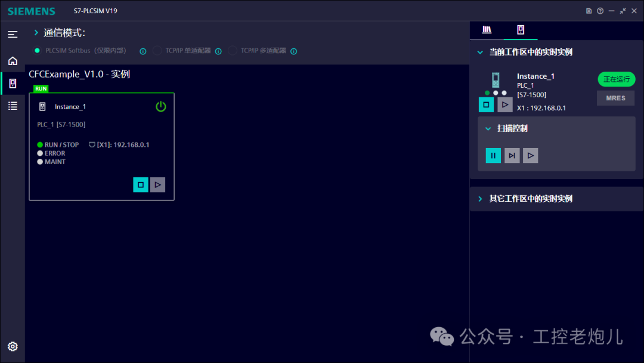The width and height of the screenshot is (644, 363).
Task: Click the device icon beside Instance_1 card title
Action: [x=42, y=107]
